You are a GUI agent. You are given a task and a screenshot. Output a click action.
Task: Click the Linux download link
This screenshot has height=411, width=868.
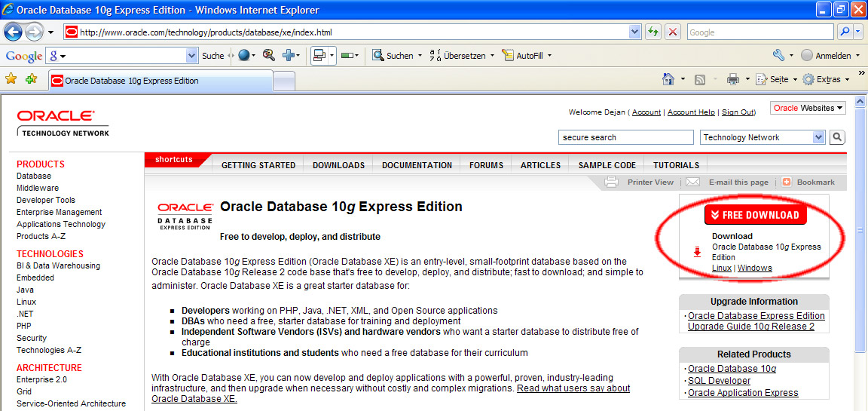click(721, 268)
